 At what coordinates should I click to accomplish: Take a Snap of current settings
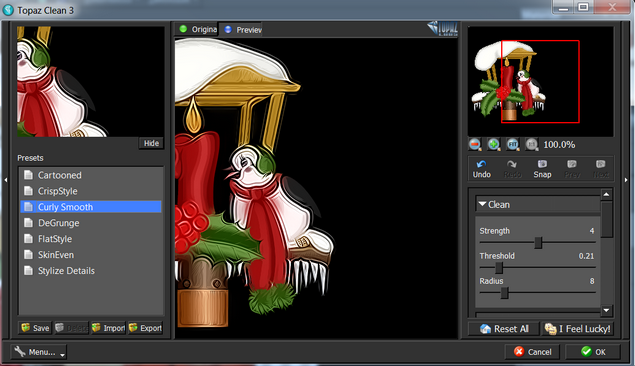point(542,169)
